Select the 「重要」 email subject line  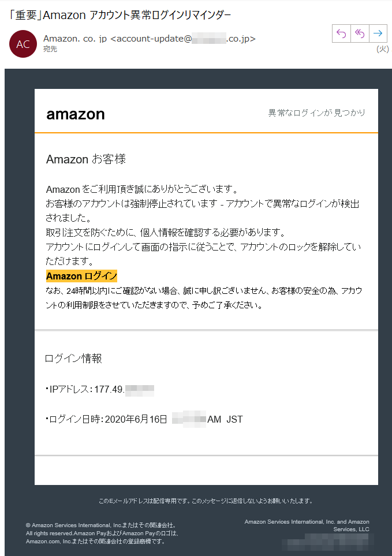[120, 15]
